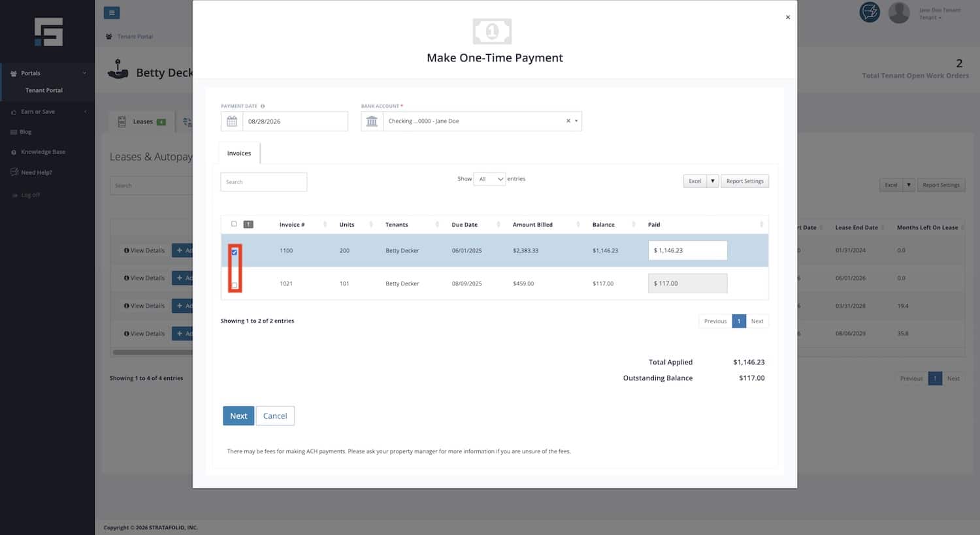Screen dimensions: 980x535
Task: Open the chat support icon in header
Action: point(870,12)
